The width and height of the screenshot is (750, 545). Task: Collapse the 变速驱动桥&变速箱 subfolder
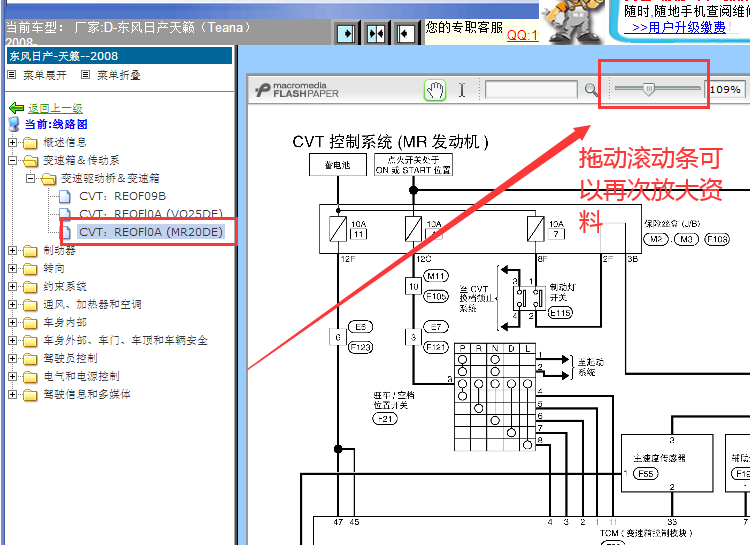click(x=31, y=178)
